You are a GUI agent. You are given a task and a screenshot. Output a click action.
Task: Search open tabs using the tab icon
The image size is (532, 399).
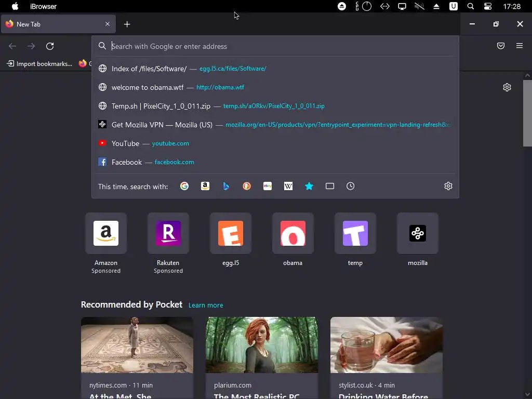pos(330,187)
